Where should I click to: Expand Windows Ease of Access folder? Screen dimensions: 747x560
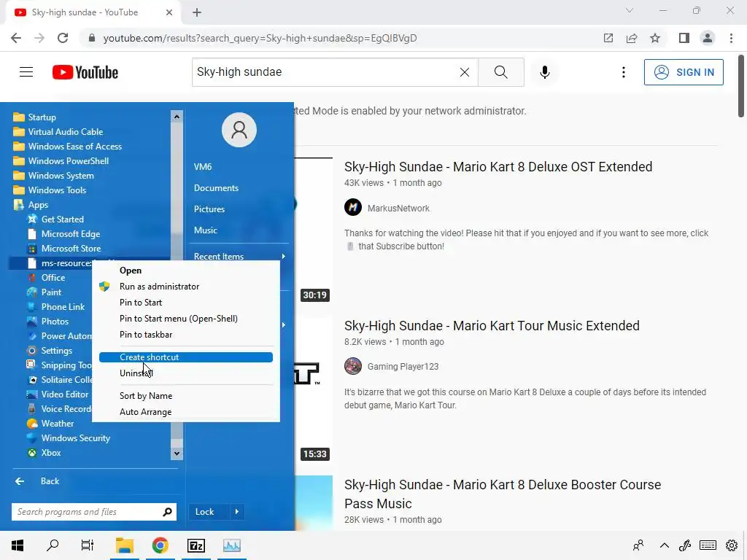coord(75,146)
